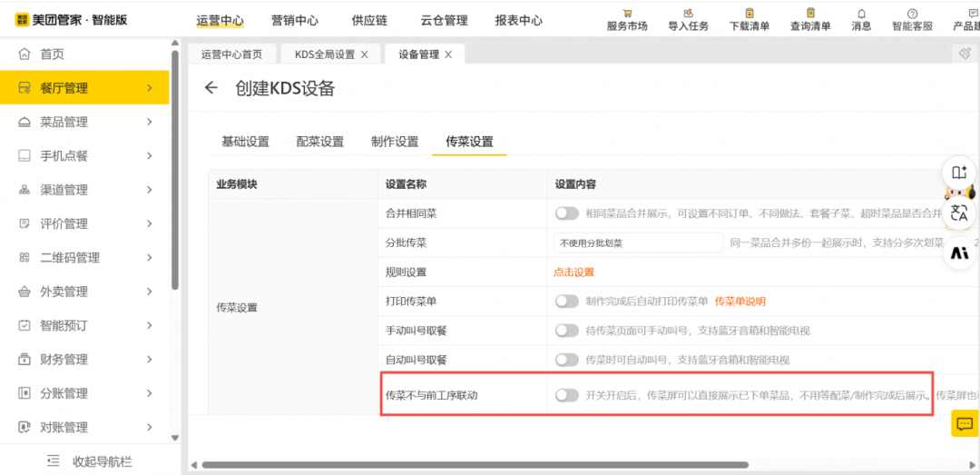Viewport: 980px width, 475px height.
Task: Click the translate icon on right edge
Action: (959, 213)
